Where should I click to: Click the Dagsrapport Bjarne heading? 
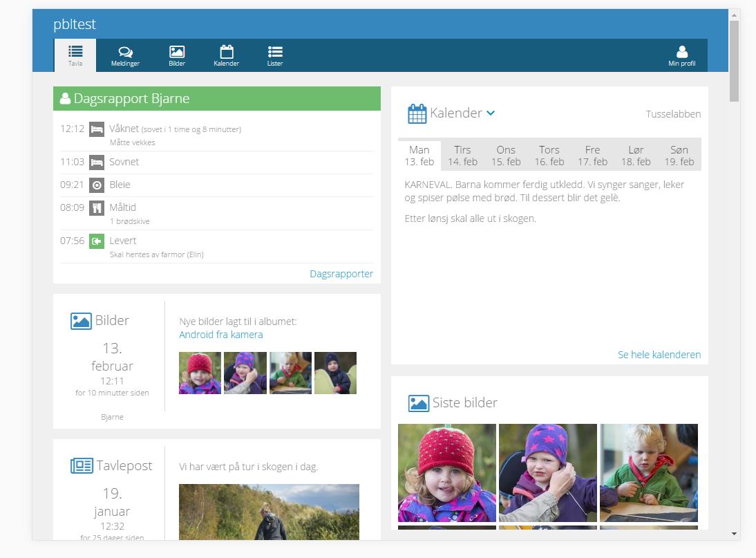[131, 98]
